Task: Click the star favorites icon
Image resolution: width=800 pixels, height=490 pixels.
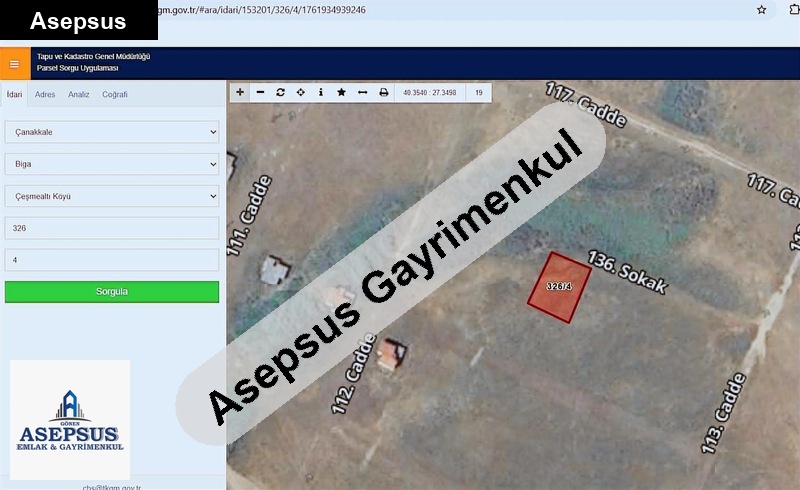Action: point(341,92)
